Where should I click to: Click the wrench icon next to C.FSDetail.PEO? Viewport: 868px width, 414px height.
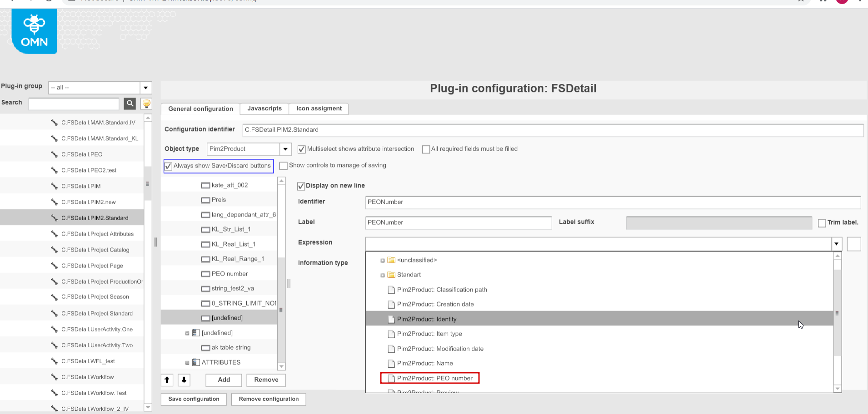click(x=54, y=154)
